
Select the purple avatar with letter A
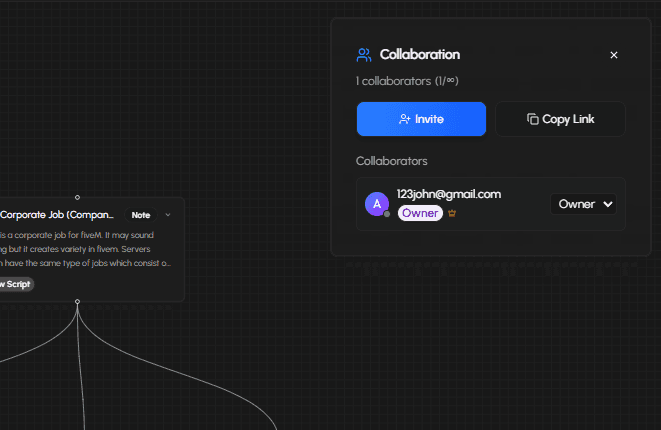[x=377, y=204]
